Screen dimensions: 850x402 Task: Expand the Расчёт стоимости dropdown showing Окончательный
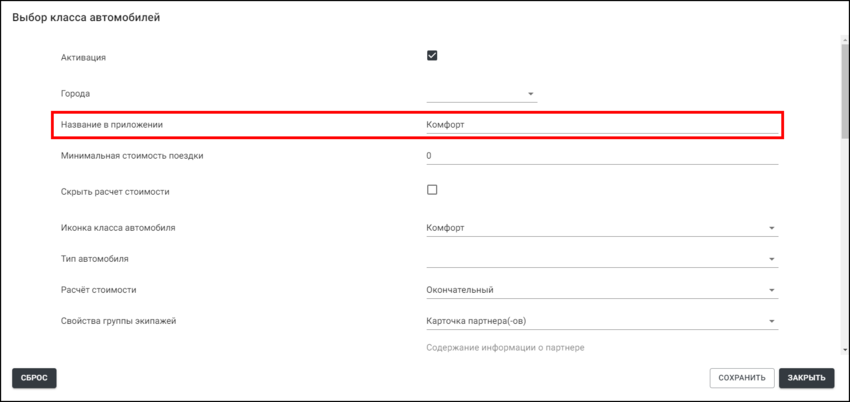[601, 290]
